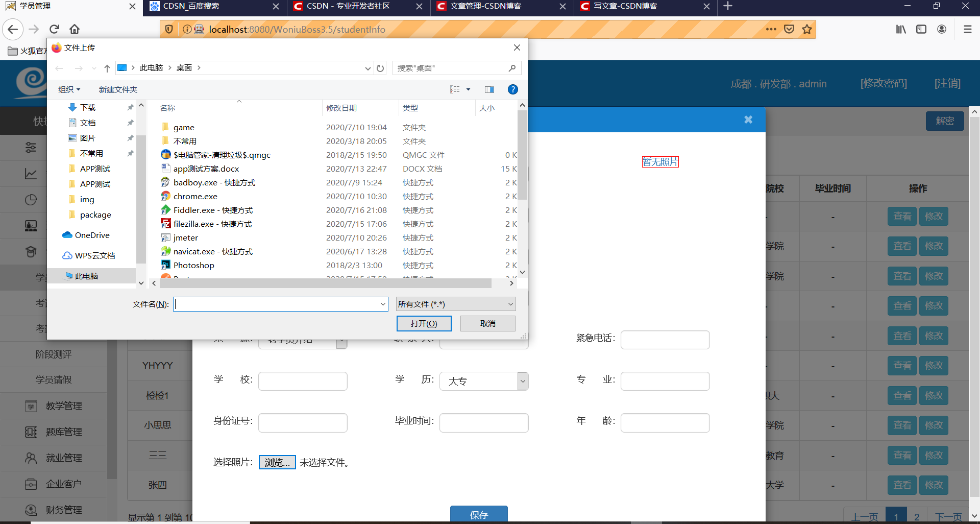This screenshot has height=524, width=980.
Task: Expand the address bar dropdown in the dialog
Action: pyautogui.click(x=367, y=68)
